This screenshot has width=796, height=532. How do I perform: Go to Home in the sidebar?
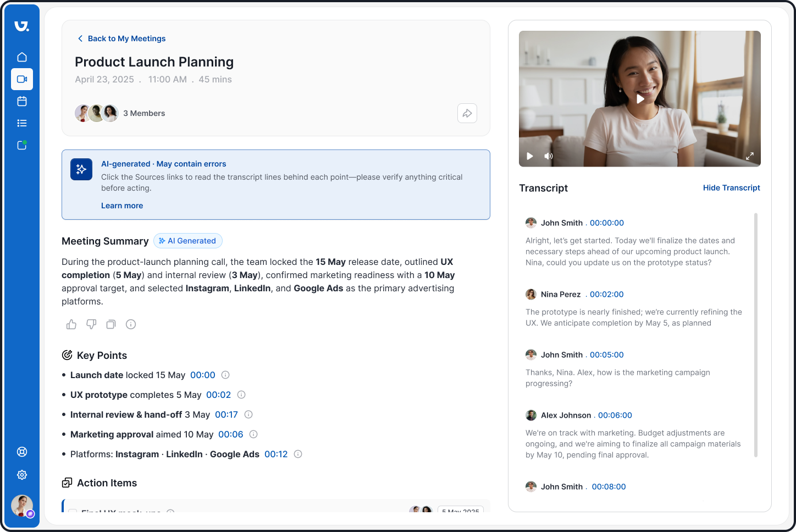click(x=22, y=57)
